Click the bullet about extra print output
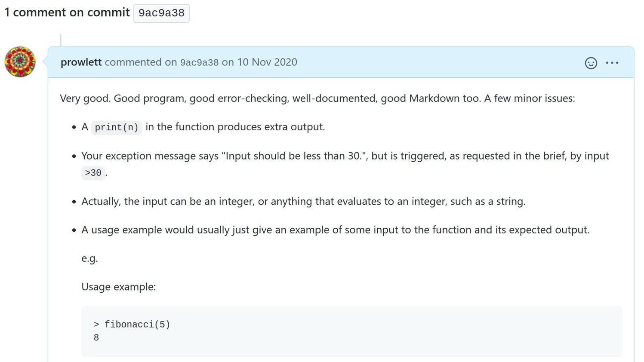 click(x=203, y=127)
